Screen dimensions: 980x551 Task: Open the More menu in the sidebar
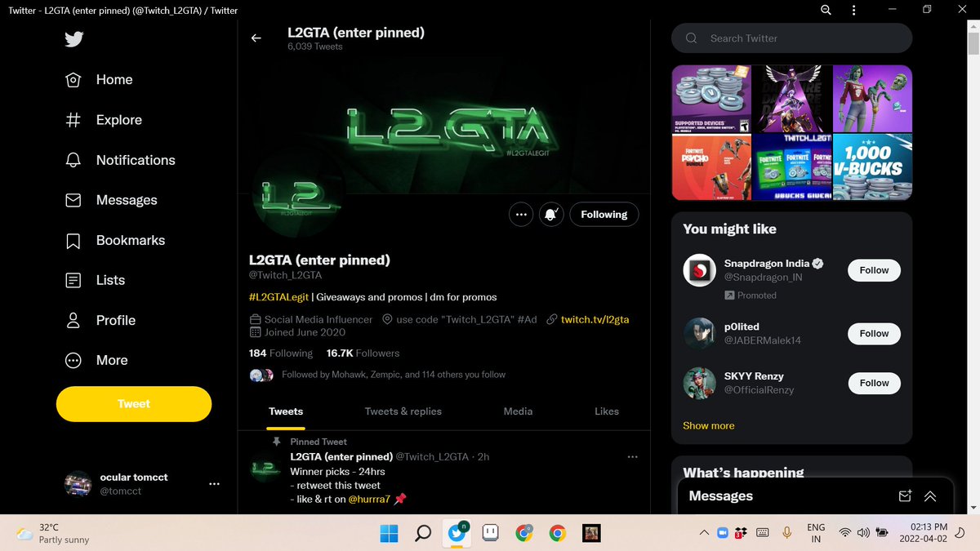point(96,360)
